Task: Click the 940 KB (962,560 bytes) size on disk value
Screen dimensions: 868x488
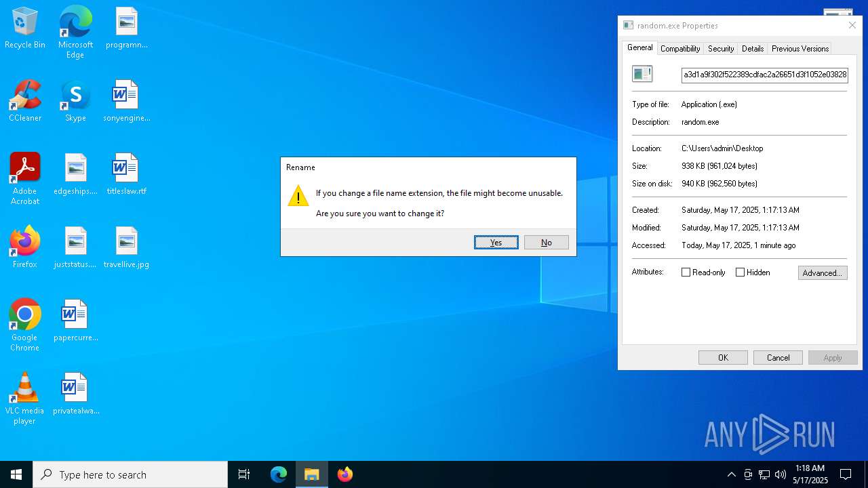Action: (719, 184)
